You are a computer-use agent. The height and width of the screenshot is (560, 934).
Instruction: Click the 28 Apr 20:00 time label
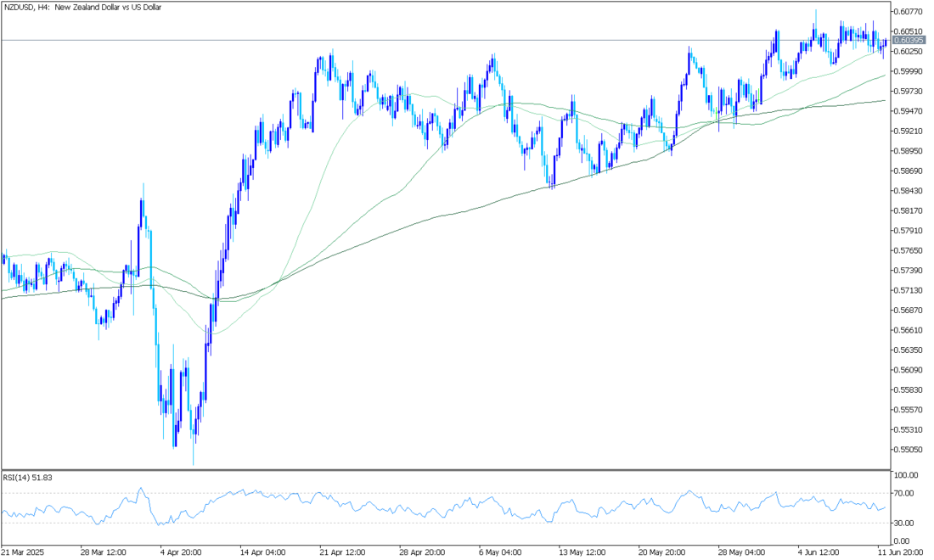click(422, 552)
